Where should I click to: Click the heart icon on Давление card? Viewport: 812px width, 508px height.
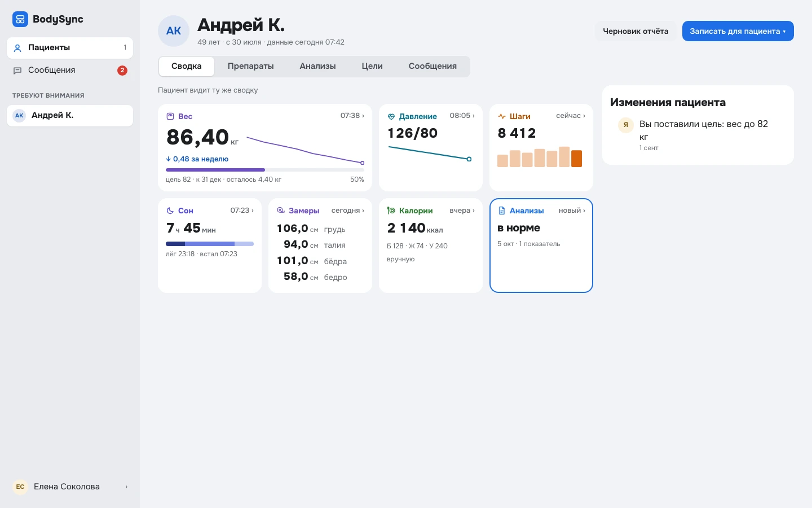[391, 116]
